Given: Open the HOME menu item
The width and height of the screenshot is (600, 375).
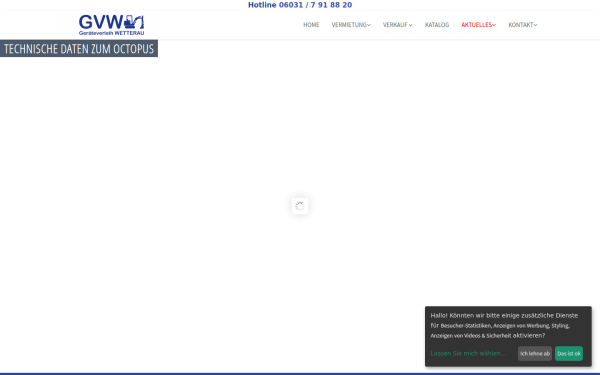Looking at the screenshot, I should point(311,25).
